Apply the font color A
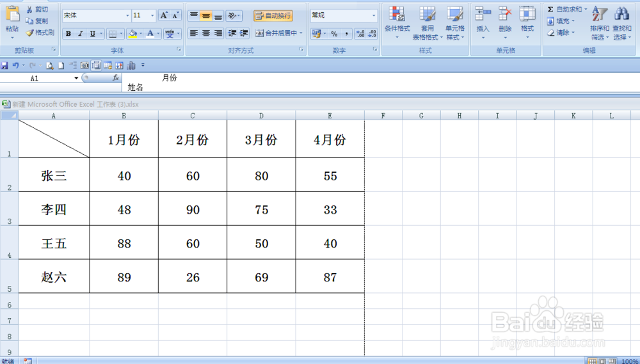The height and width of the screenshot is (364, 640). [150, 34]
